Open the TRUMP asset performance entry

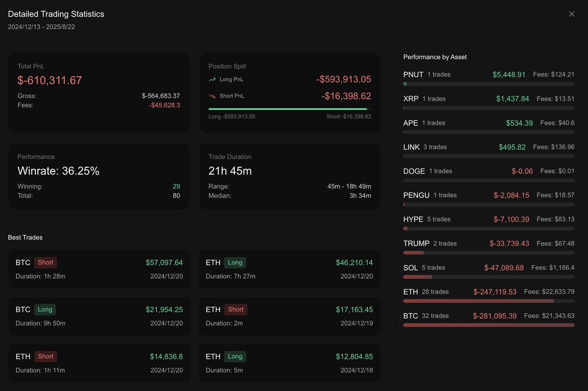pyautogui.click(x=489, y=244)
